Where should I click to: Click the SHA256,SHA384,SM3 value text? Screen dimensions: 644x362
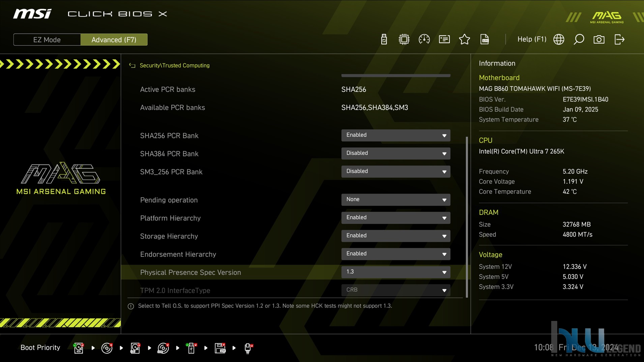375,108
